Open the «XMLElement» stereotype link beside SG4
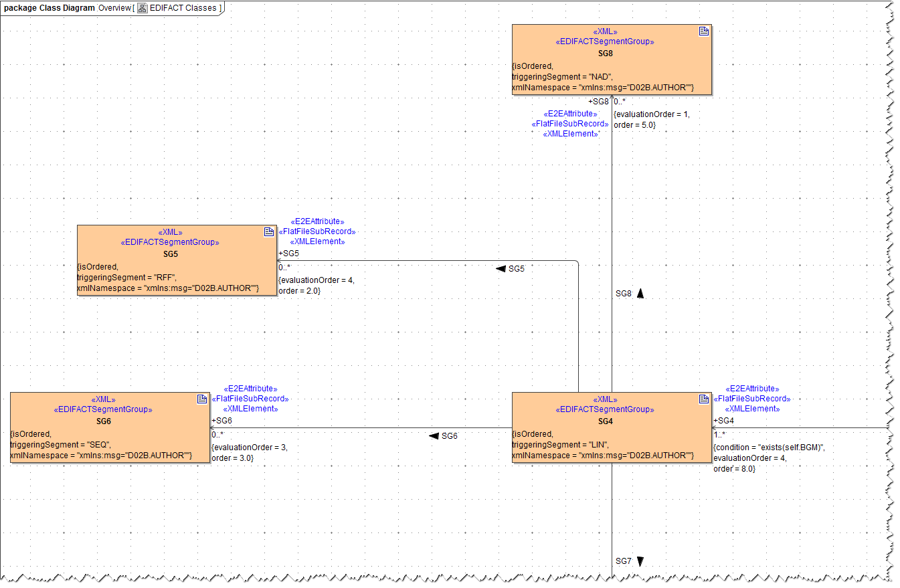 click(752, 409)
